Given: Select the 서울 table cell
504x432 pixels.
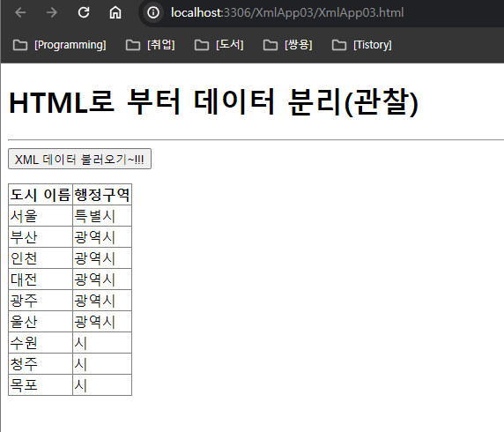Looking at the screenshot, I should (x=41, y=216).
